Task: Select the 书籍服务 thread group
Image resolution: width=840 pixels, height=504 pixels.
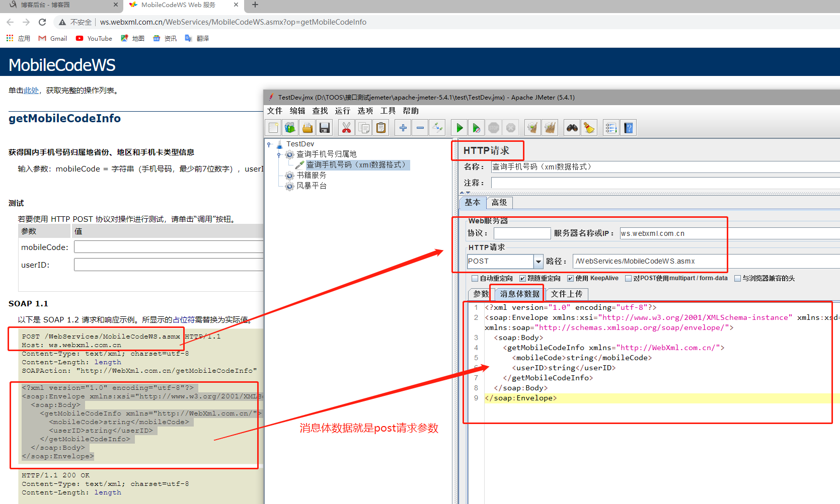Action: (x=311, y=175)
